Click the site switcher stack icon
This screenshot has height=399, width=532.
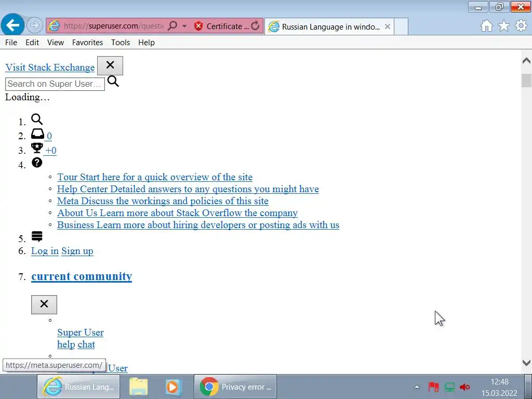pos(37,236)
